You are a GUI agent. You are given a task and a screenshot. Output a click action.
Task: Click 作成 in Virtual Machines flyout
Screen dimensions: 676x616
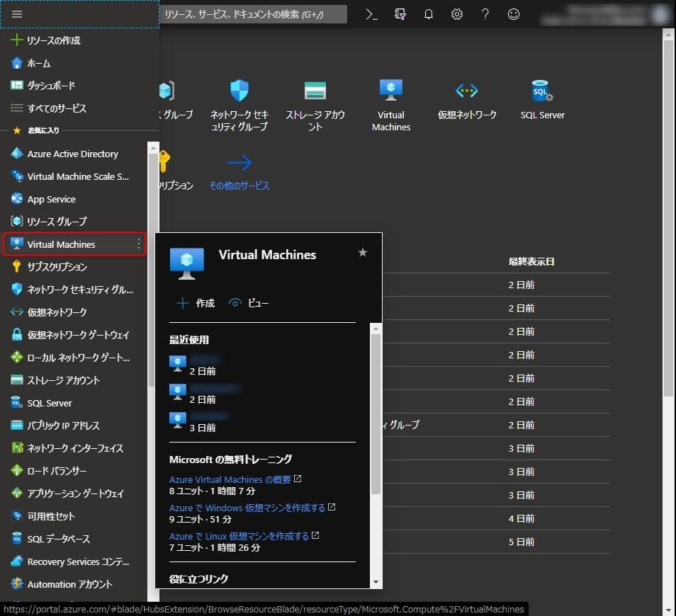click(196, 303)
